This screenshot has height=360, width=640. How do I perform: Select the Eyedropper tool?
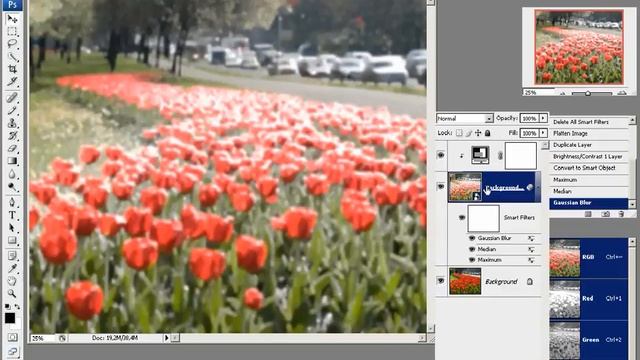point(12,269)
